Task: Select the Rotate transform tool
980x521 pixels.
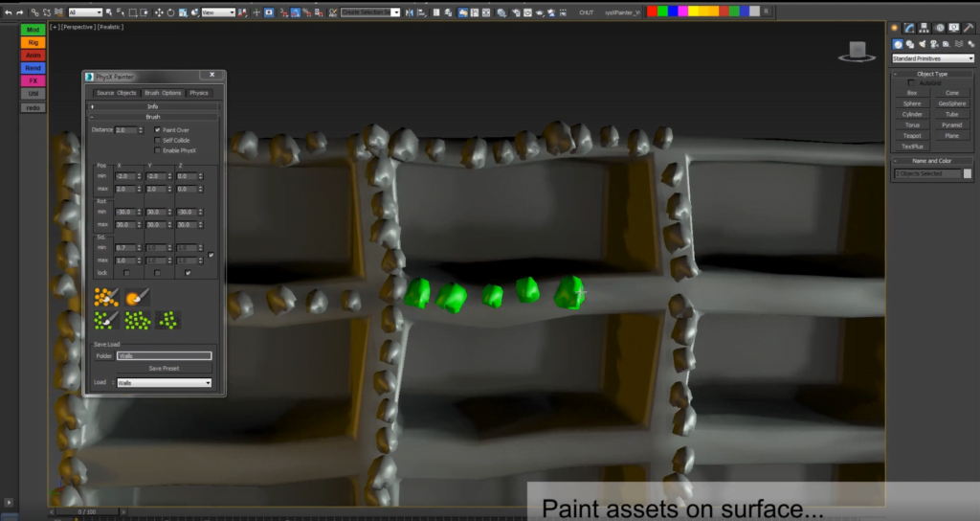Action: (170, 12)
